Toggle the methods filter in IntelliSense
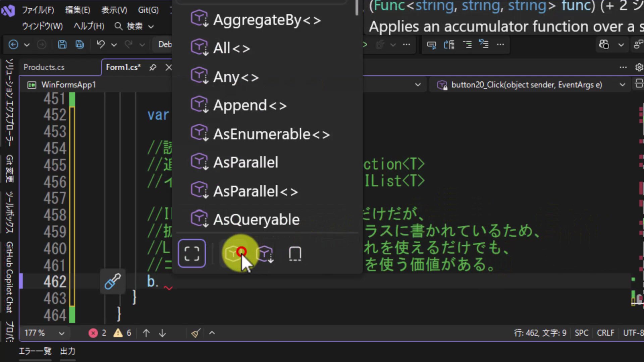Viewport: 644px width, 362px height. pyautogui.click(x=234, y=253)
